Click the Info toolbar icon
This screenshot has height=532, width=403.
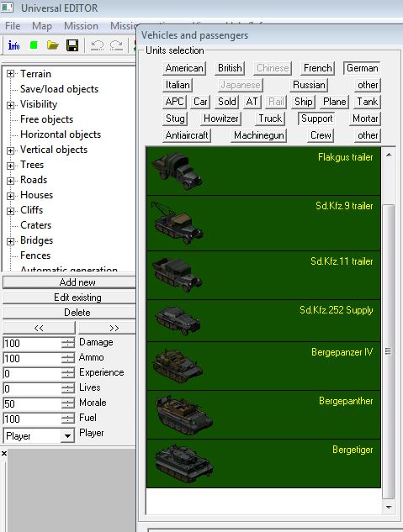coord(14,45)
